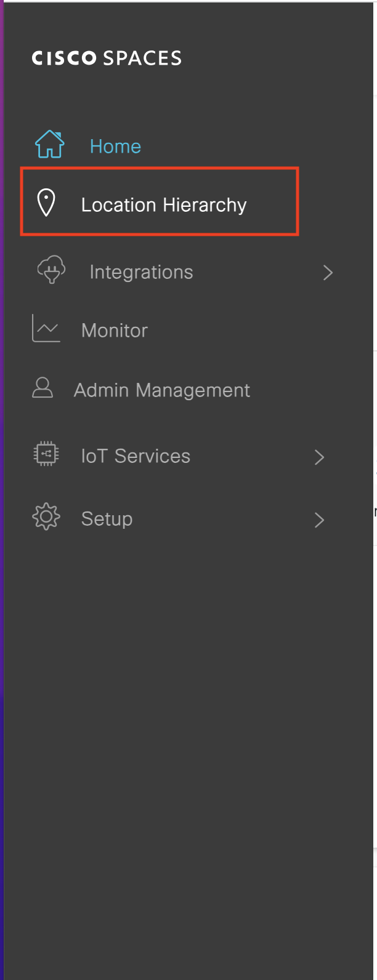The image size is (377, 980).
Task: Click the Monitor chart icon
Action: tap(46, 329)
